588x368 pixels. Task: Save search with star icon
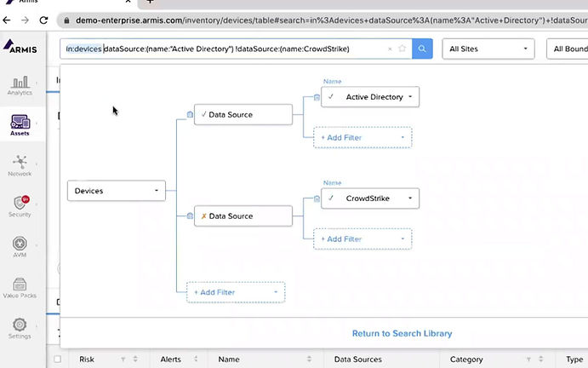402,49
